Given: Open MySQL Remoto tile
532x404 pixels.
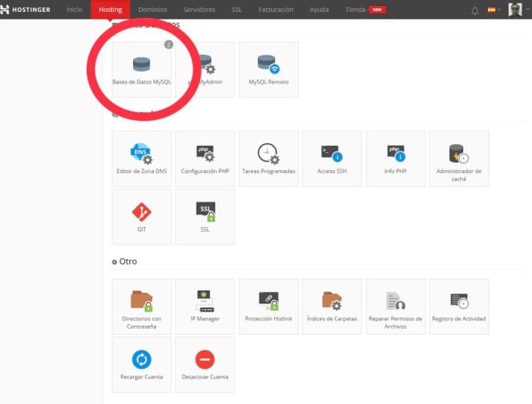Looking at the screenshot, I should tap(269, 69).
